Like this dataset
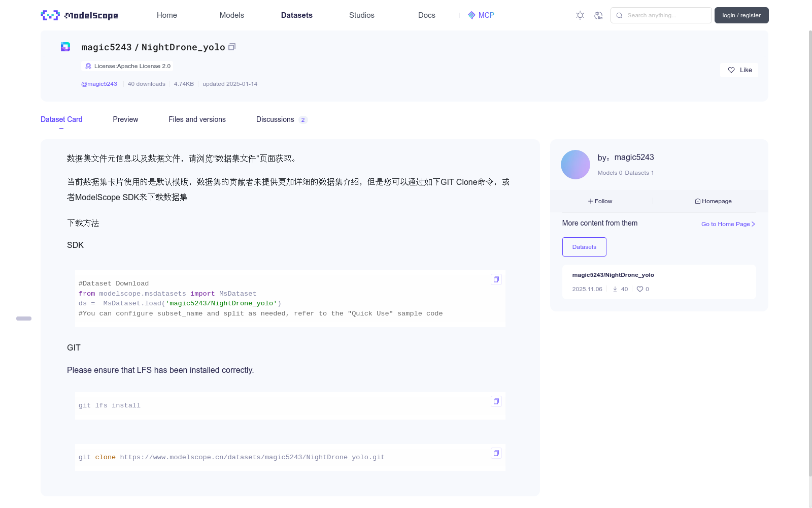 pyautogui.click(x=739, y=70)
